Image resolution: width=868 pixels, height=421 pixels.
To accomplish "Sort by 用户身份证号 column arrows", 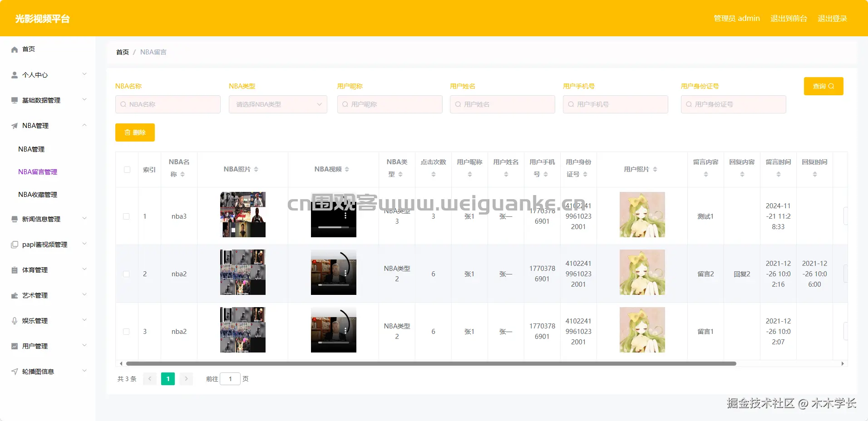I will pyautogui.click(x=585, y=174).
